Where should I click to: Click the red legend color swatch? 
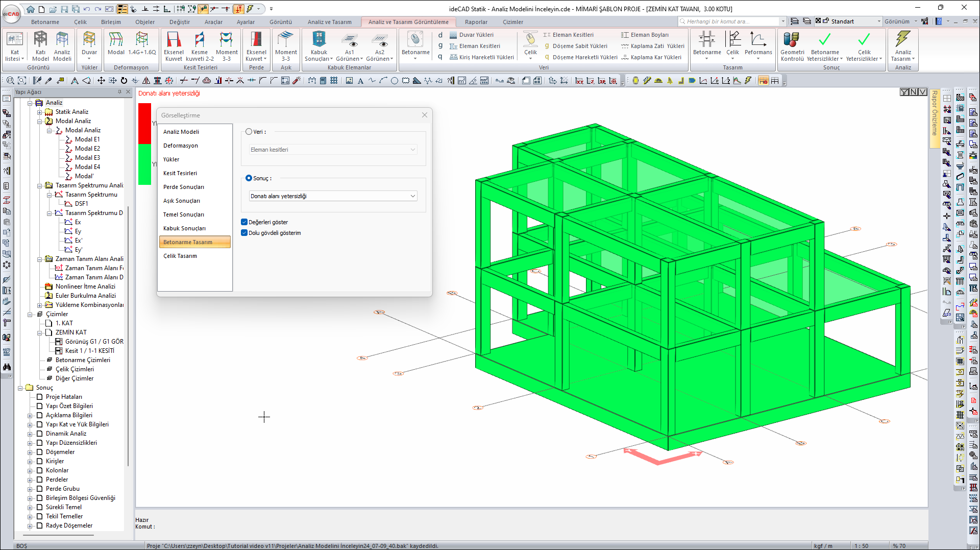coord(145,123)
